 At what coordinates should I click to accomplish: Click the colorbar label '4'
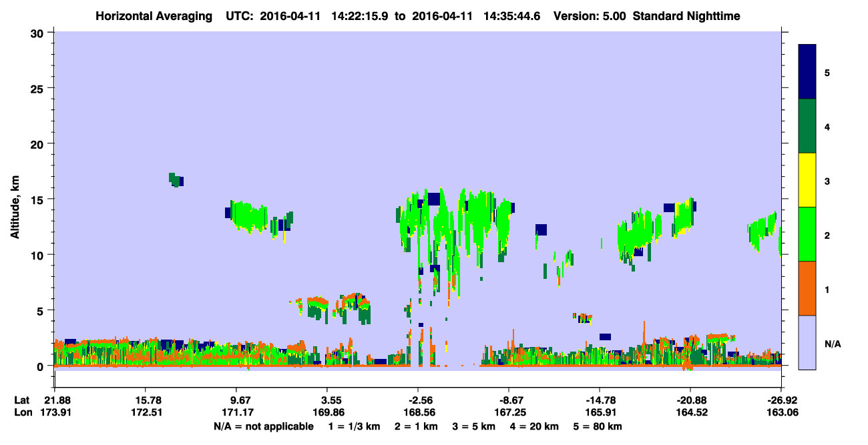click(x=827, y=126)
